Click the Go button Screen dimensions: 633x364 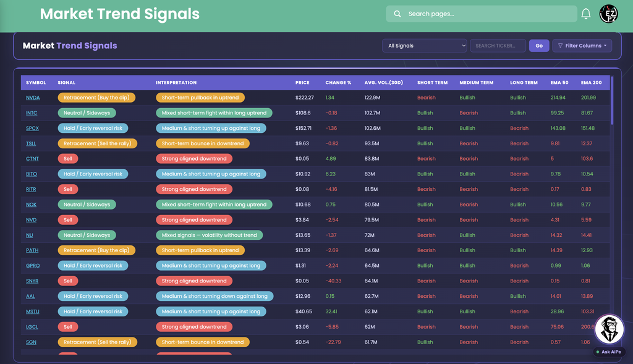(539, 46)
